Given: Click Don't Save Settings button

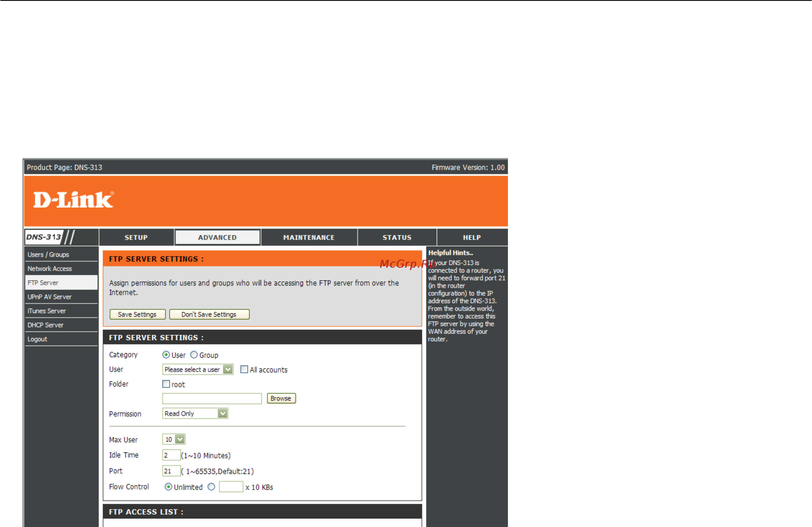Looking at the screenshot, I should point(209,315).
